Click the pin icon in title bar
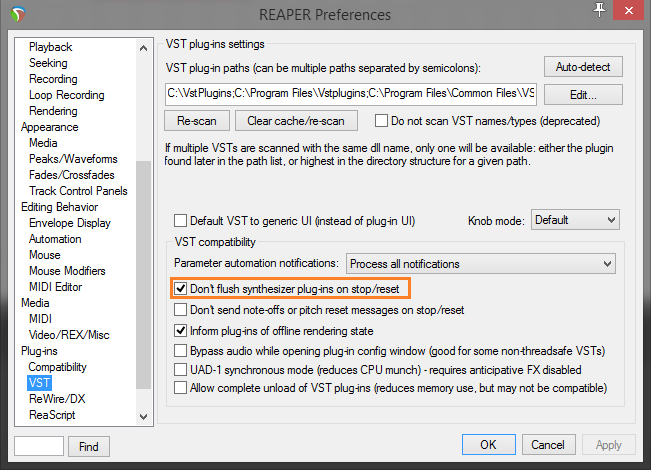652x470 pixels. pos(600,9)
